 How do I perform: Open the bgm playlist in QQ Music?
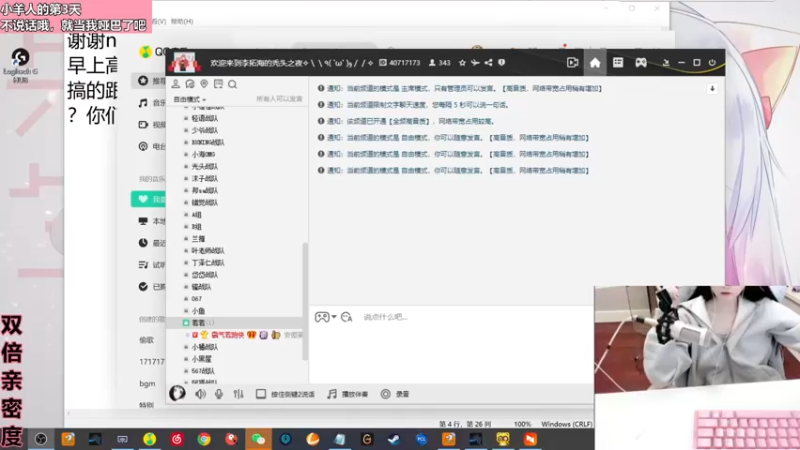click(147, 383)
